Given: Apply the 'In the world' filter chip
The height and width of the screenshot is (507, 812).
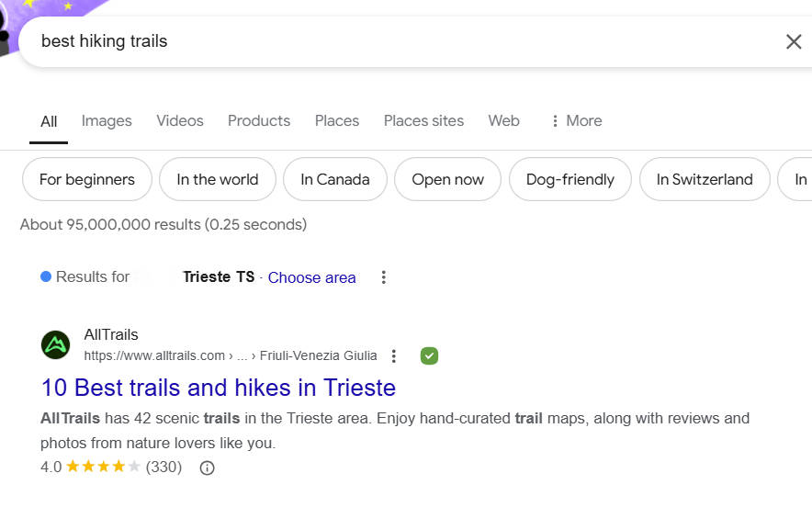Looking at the screenshot, I should point(218,179).
